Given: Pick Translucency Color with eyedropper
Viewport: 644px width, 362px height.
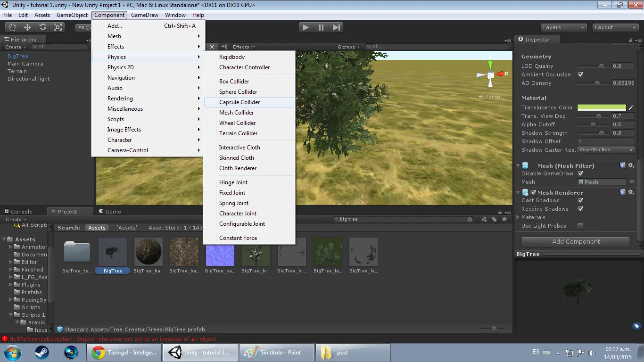Looking at the screenshot, I should coord(631,107).
